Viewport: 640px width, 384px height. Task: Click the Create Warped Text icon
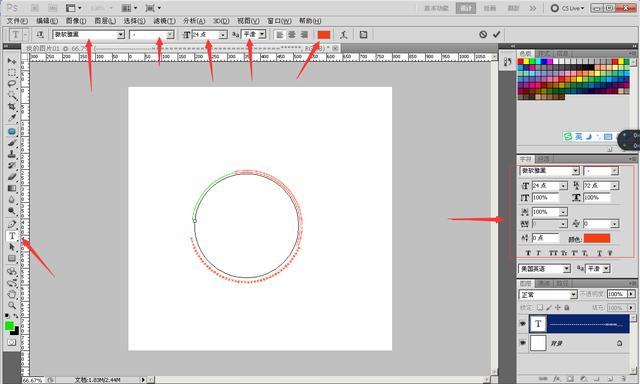click(344, 35)
